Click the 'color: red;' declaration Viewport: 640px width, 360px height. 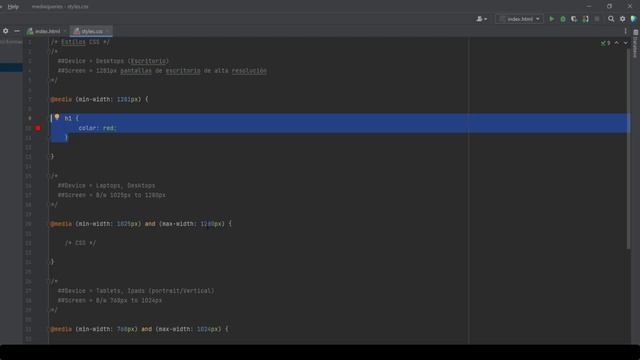click(x=97, y=128)
